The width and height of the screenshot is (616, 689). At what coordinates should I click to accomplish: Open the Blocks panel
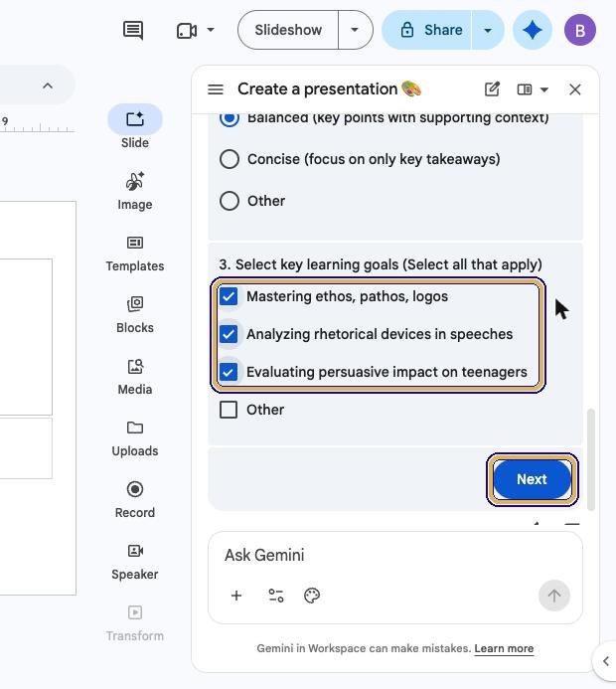click(x=135, y=314)
